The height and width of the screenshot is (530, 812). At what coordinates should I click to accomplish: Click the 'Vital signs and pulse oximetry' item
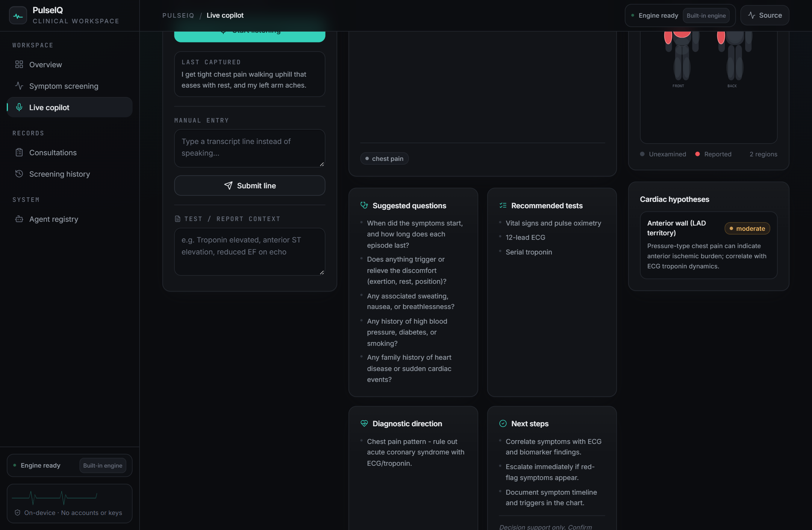[553, 223]
